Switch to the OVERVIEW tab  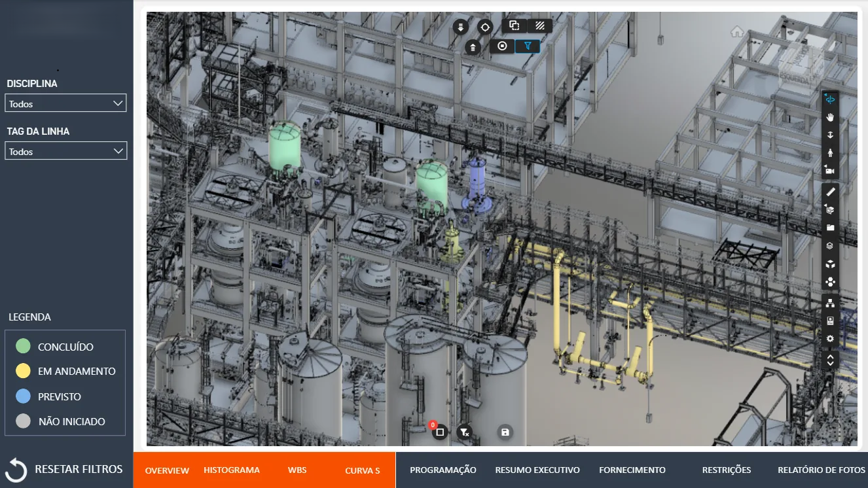[167, 470]
